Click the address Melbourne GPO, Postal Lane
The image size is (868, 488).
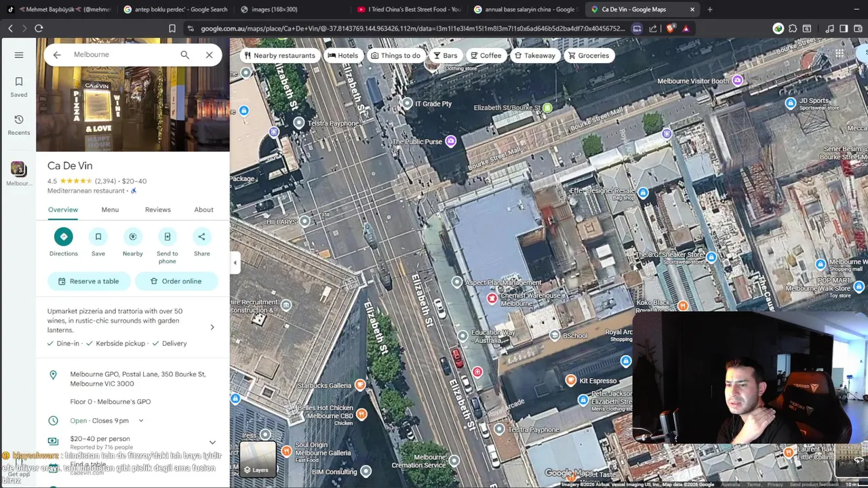click(x=138, y=379)
